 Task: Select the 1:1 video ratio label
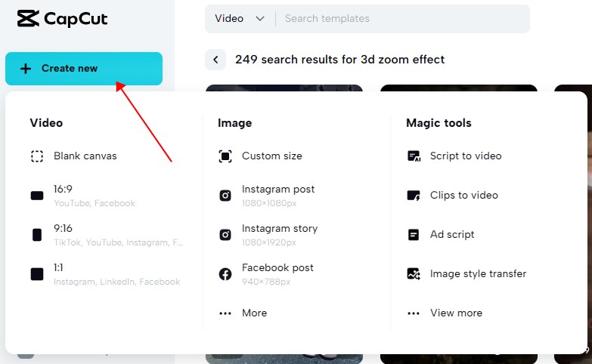58,267
